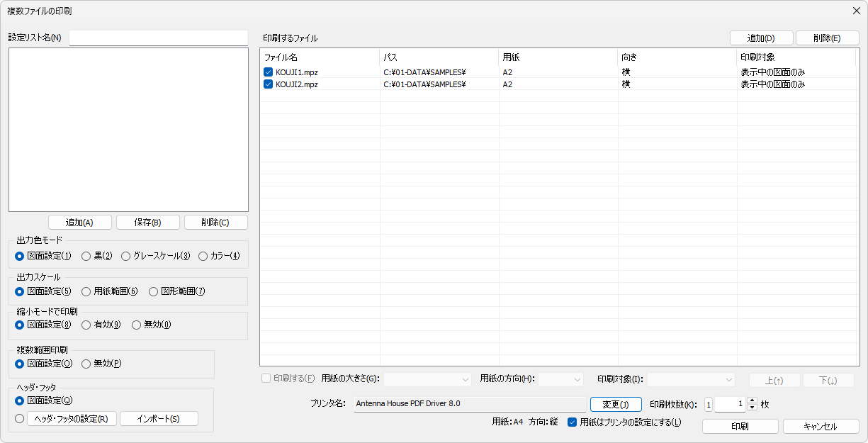
Task: Click 追加(D) to add print files
Action: point(761,38)
